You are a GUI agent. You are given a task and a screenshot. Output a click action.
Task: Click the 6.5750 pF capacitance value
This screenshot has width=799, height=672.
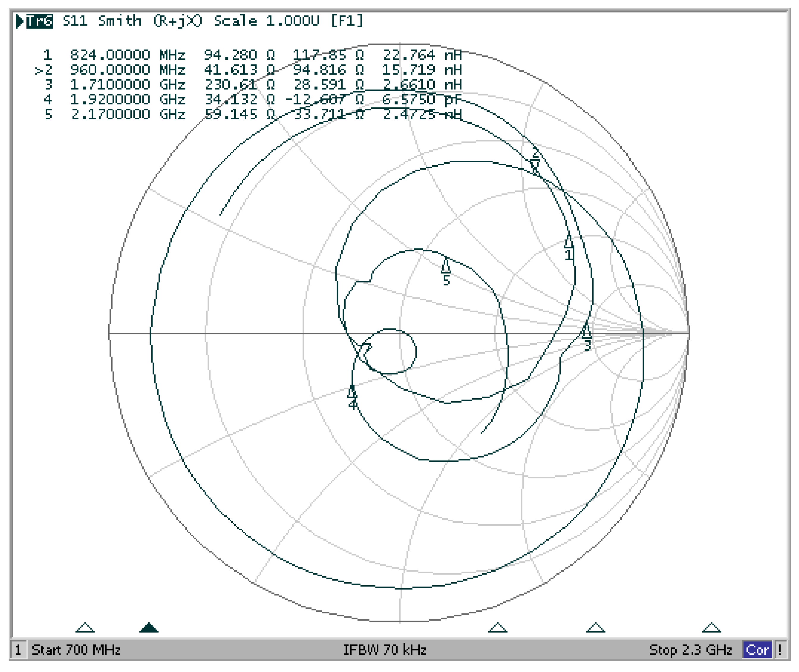[x=422, y=100]
